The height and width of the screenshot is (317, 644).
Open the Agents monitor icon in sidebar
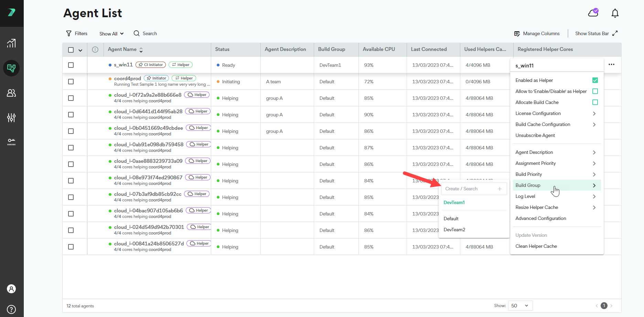(x=11, y=68)
